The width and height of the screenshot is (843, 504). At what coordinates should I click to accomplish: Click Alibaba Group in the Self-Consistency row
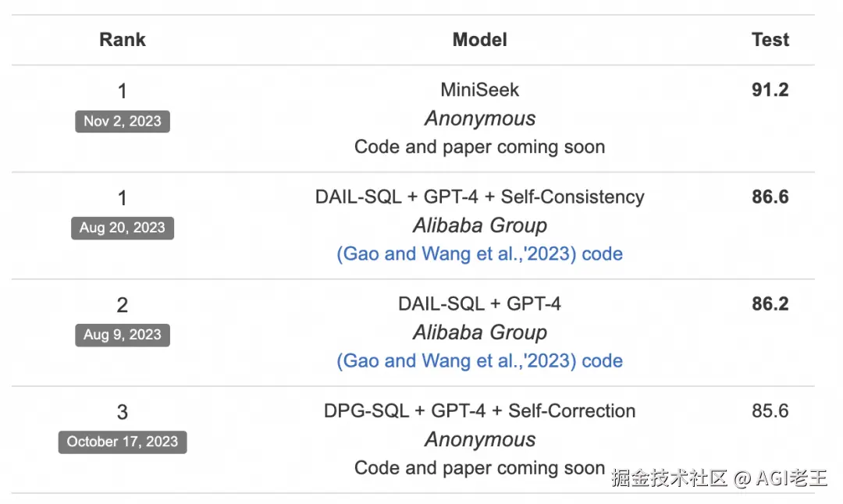click(479, 225)
